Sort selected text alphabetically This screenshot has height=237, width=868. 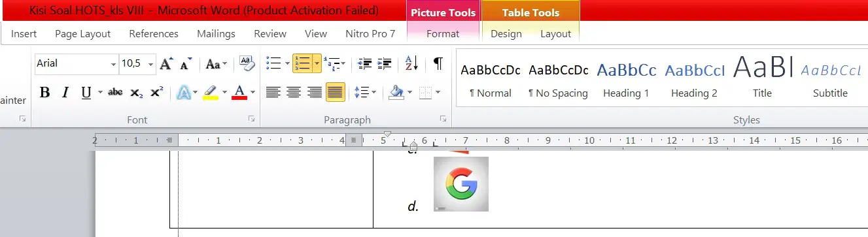pyautogui.click(x=412, y=63)
